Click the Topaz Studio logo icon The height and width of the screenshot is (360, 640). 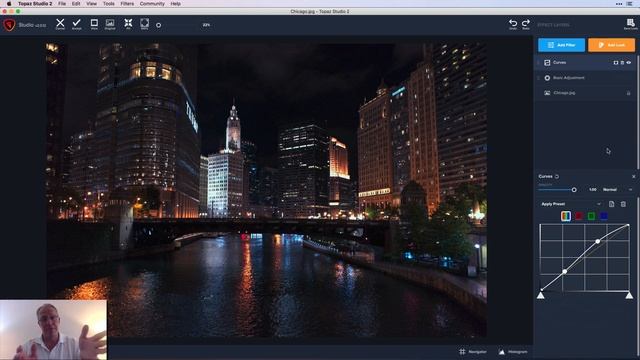(9, 24)
